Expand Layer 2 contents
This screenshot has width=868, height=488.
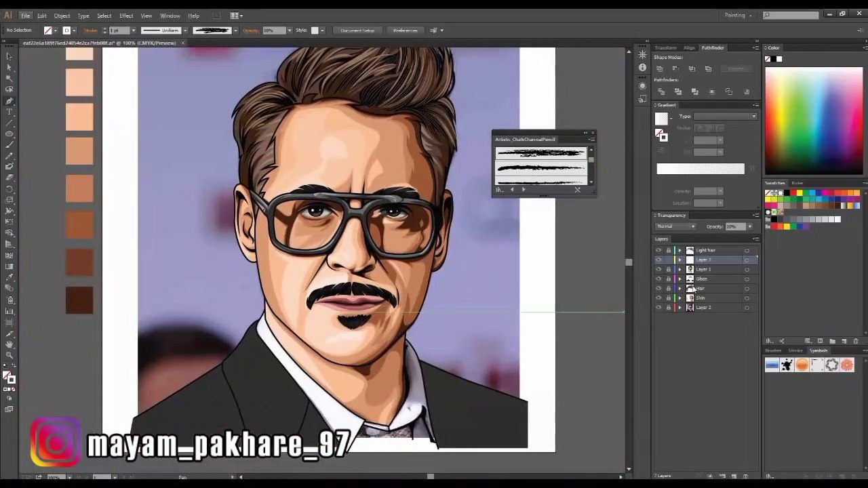pyautogui.click(x=680, y=307)
